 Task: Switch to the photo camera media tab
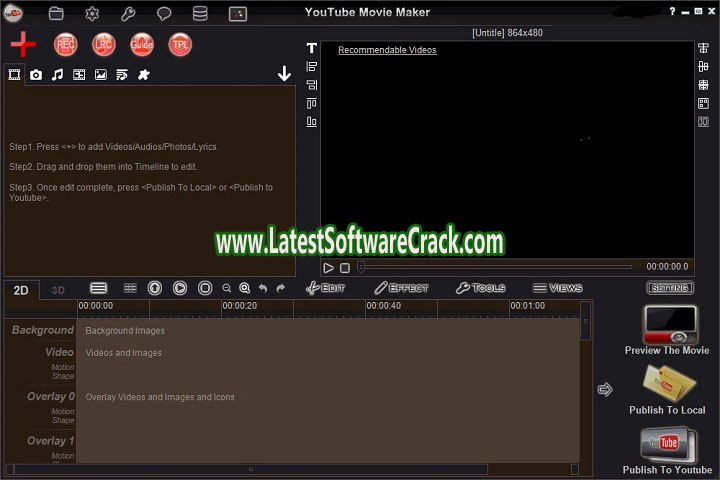click(x=36, y=75)
